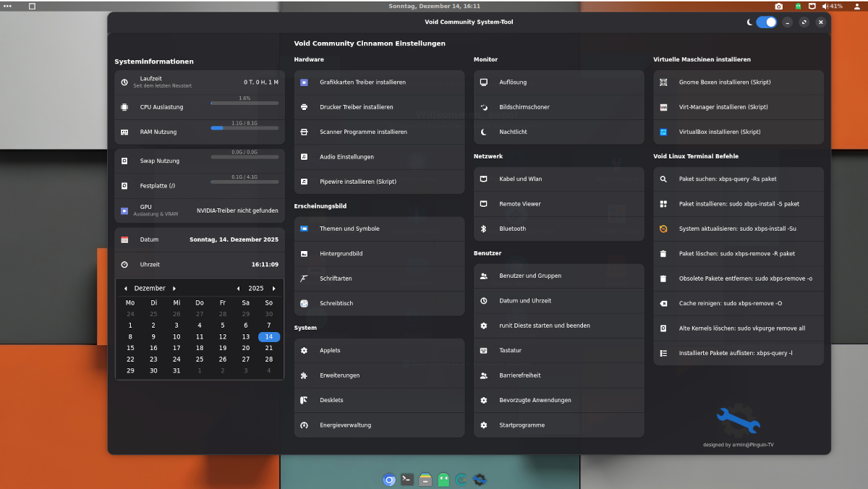The height and width of the screenshot is (489, 868).
Task: Advance the calendar to the next month
Action: (x=174, y=289)
